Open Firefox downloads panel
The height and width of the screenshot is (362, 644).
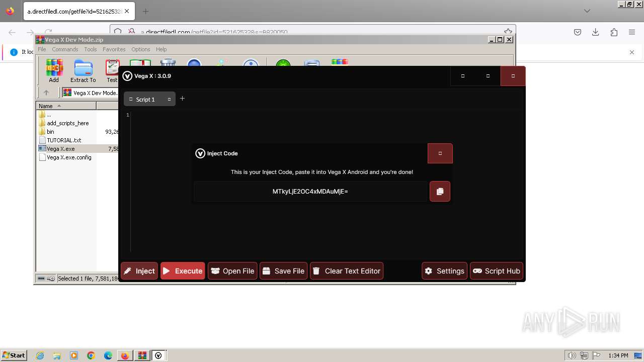(596, 32)
